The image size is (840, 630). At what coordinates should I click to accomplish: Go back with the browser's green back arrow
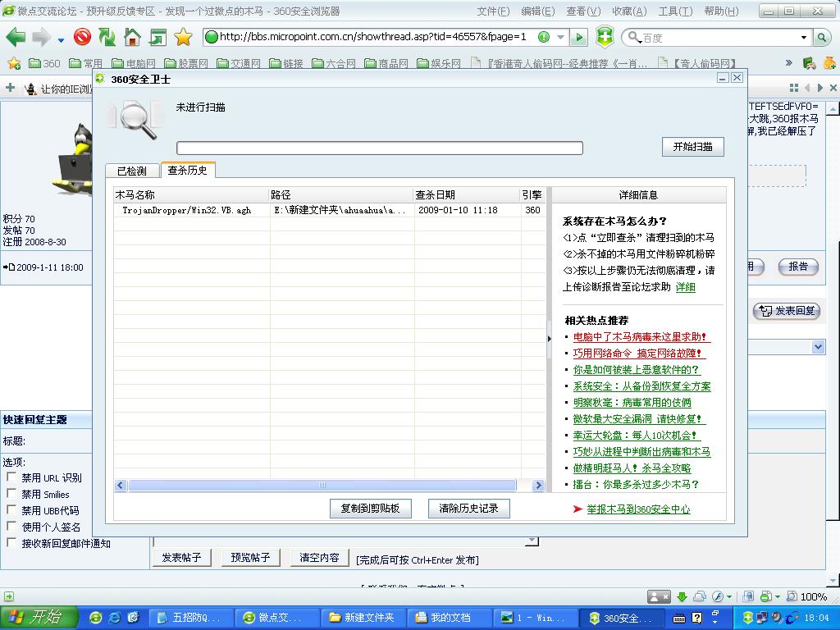16,37
